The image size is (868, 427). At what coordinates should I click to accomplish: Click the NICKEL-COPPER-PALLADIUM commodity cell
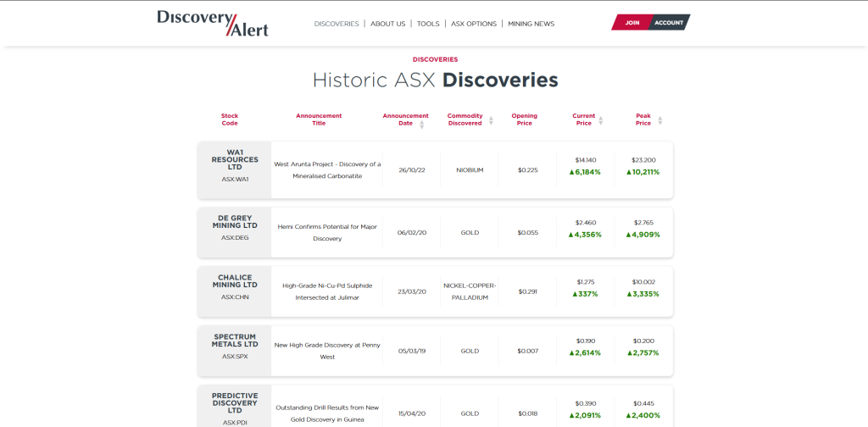tap(470, 291)
